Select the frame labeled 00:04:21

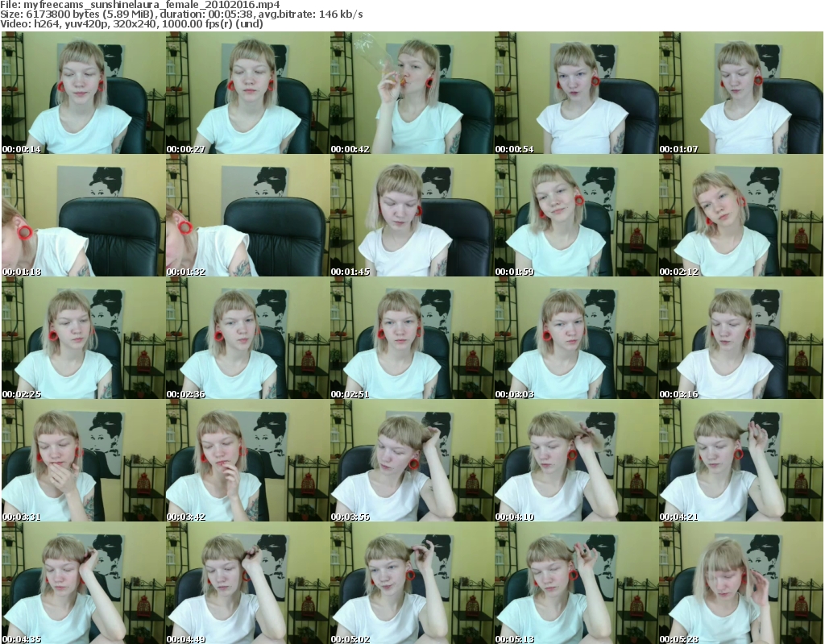[x=741, y=461]
